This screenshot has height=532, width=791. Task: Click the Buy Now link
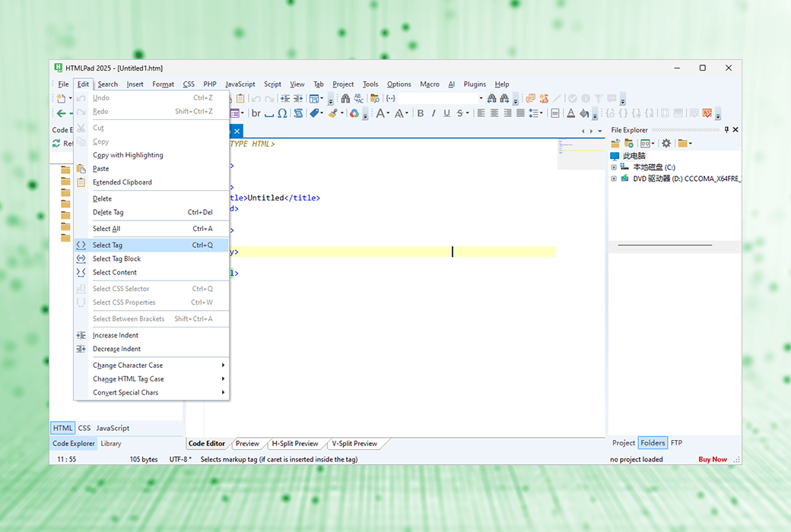pos(713,459)
